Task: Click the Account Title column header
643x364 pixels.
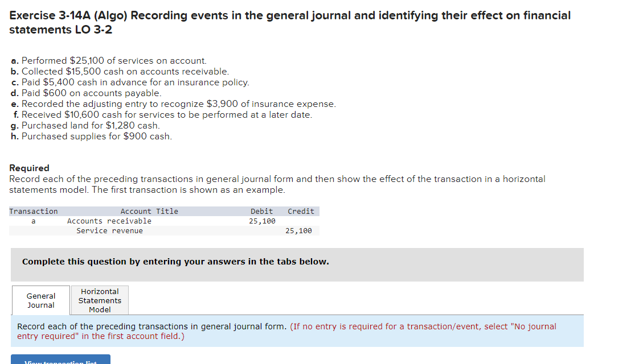Action: coord(149,211)
